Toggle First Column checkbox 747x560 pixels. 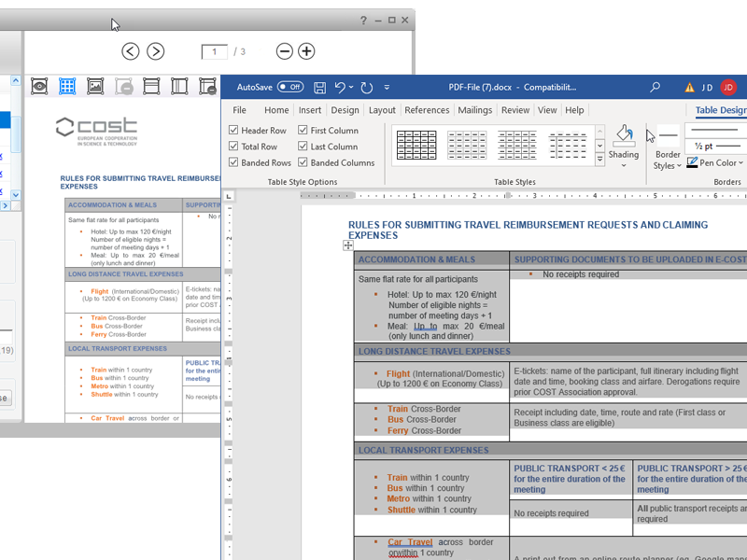click(303, 130)
